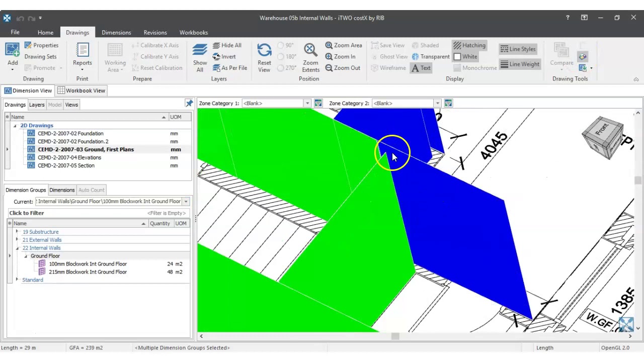Select the CEMD-2-2007-02 Foundation.2 drawing
The width and height of the screenshot is (644, 362).
point(73,142)
